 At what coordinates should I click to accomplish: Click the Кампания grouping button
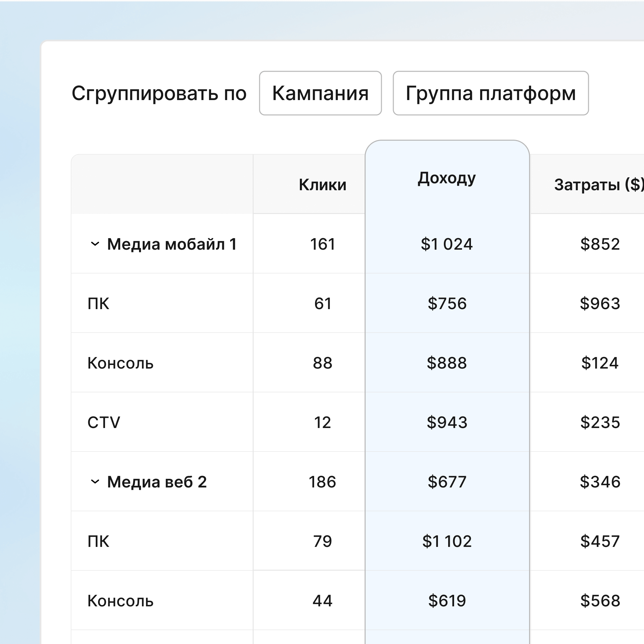point(320,93)
